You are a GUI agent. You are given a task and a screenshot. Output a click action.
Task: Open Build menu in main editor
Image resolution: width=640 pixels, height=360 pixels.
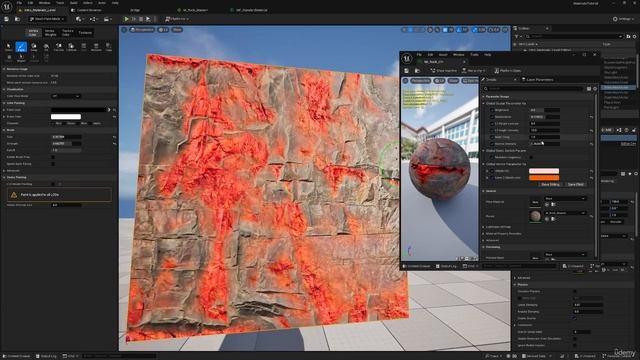[73, 3]
